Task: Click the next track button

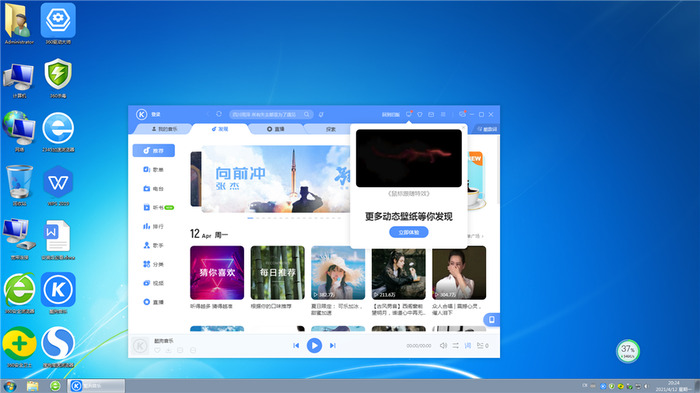Action: click(x=333, y=345)
